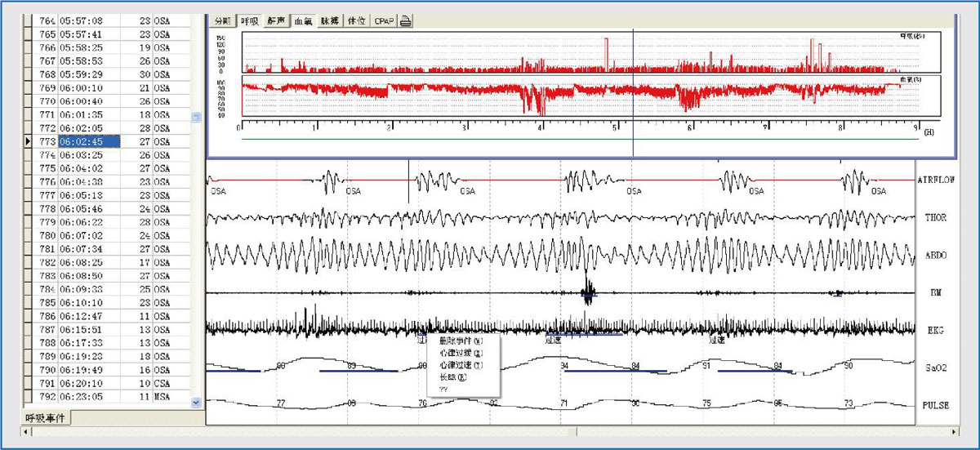Select event row 772 at 06:02:05
This screenshot has height=450, width=980.
pyautogui.click(x=106, y=128)
